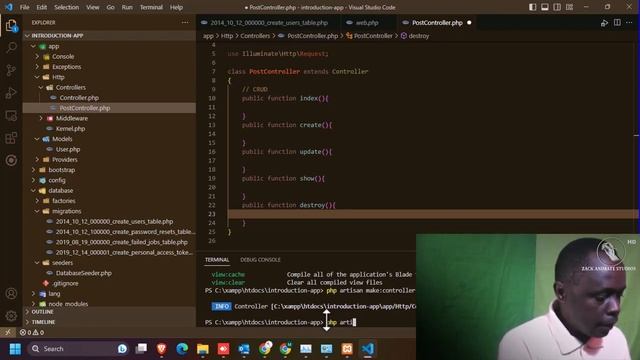
Task: Open the .gitignore file
Action: click(x=65, y=283)
